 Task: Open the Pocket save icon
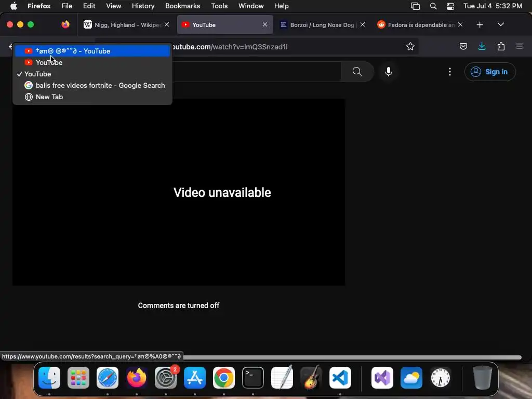[x=463, y=46]
